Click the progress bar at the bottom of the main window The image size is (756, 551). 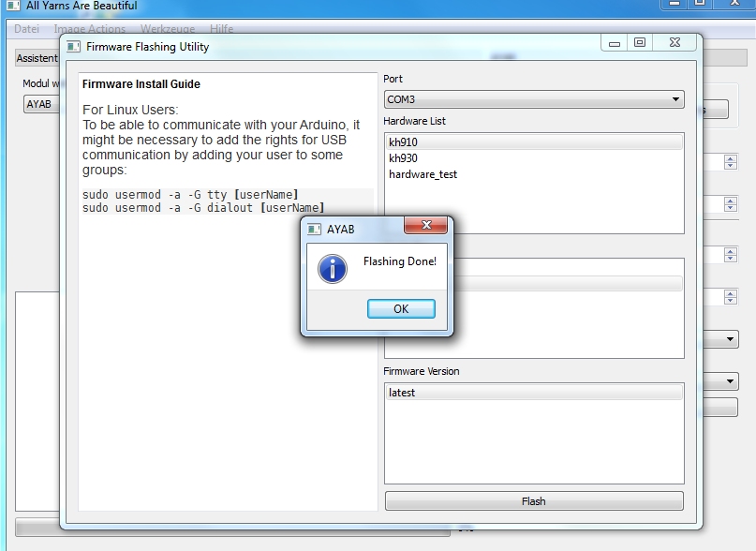233,529
